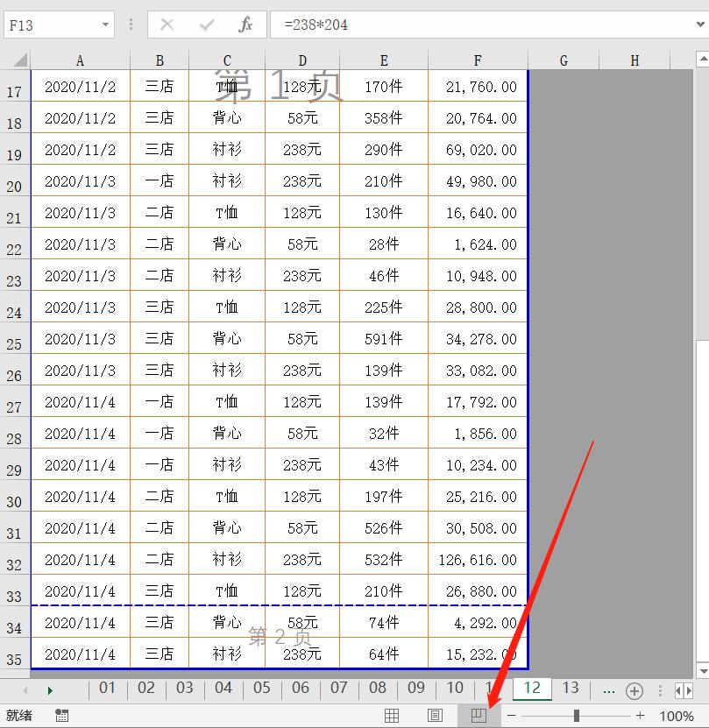
Task: Open sheet tab 02
Action: coord(145,688)
